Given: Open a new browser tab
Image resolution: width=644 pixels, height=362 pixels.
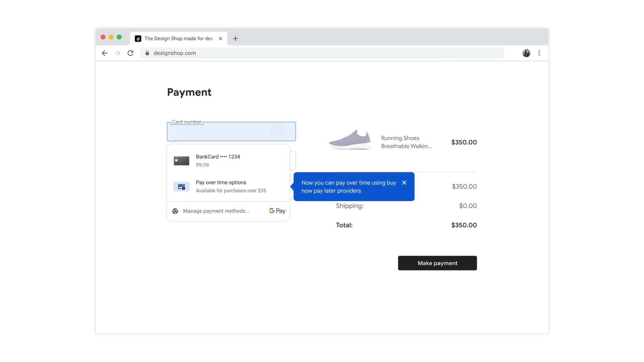Looking at the screenshot, I should click(235, 39).
